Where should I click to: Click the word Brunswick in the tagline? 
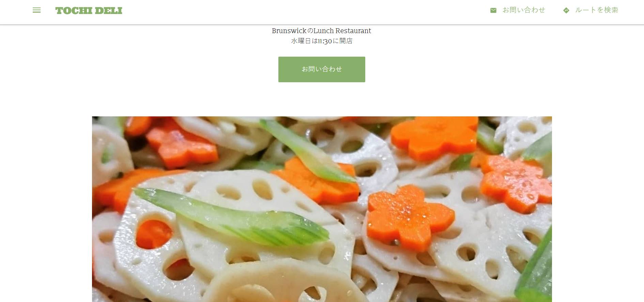[x=289, y=31]
